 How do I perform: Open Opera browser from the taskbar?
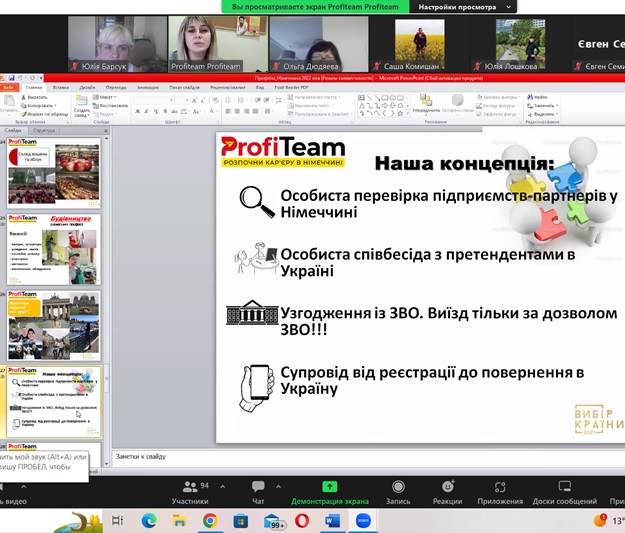click(x=302, y=521)
